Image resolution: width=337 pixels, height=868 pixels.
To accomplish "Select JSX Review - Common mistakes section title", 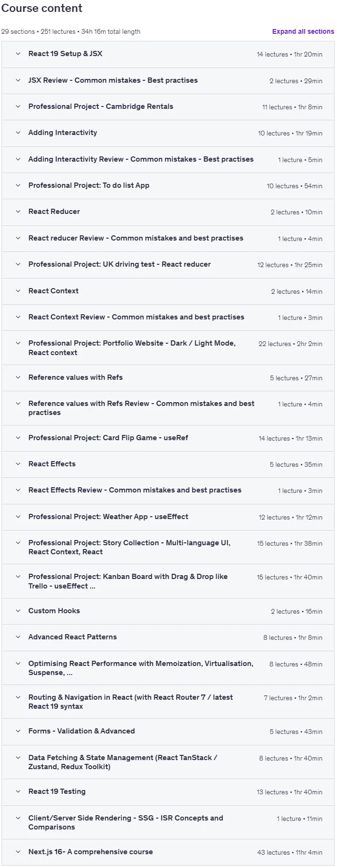I will (113, 80).
